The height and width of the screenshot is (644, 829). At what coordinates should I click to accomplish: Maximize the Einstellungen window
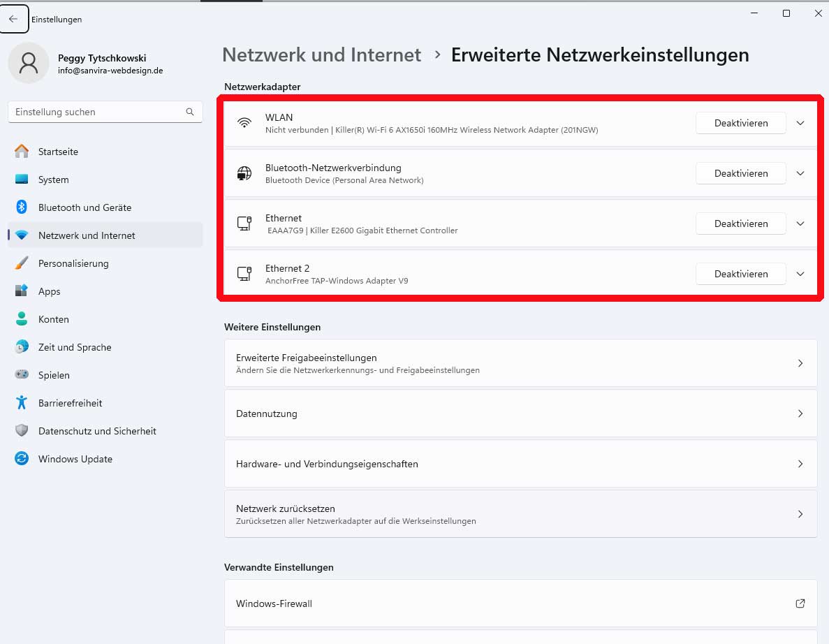tap(786, 13)
